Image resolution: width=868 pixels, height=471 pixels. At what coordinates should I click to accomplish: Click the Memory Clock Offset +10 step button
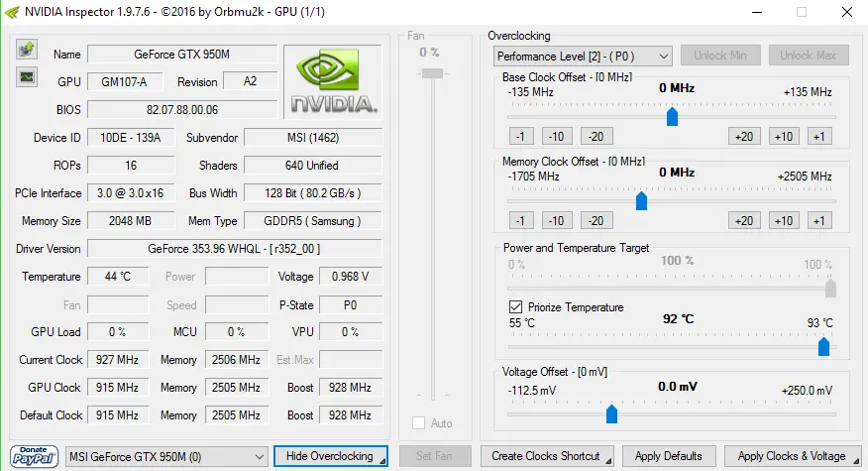point(784,220)
